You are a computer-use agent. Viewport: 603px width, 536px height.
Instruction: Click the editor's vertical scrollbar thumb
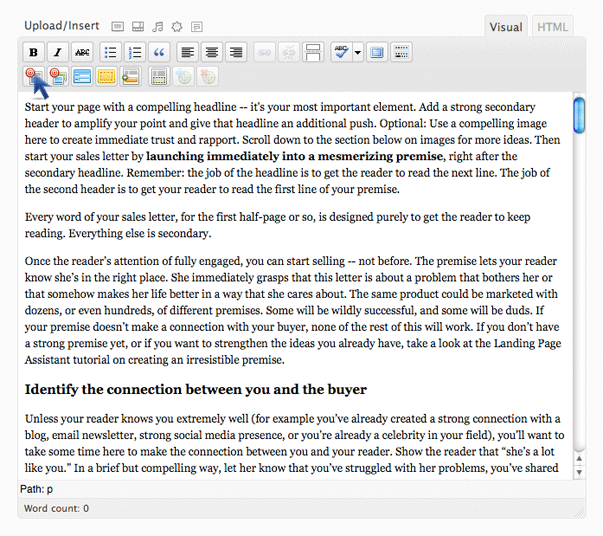coord(579,114)
